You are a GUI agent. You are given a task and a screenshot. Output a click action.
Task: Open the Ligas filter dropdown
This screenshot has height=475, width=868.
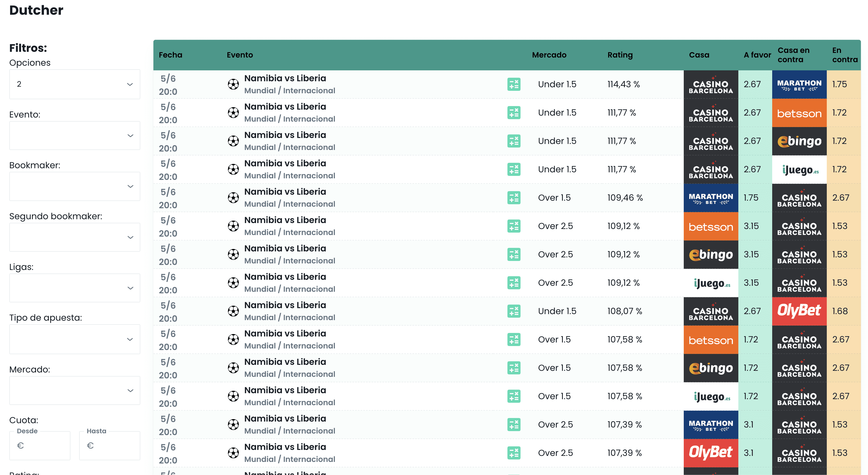coord(75,288)
